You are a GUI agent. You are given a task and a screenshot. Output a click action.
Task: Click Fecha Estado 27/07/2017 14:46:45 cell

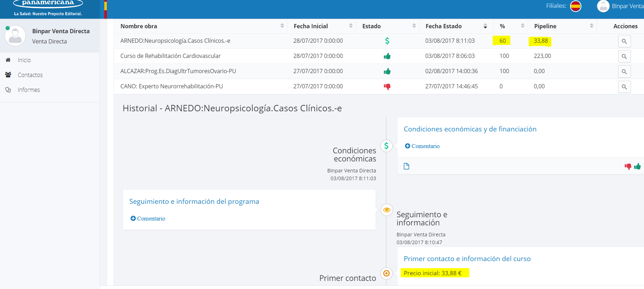coord(452,86)
